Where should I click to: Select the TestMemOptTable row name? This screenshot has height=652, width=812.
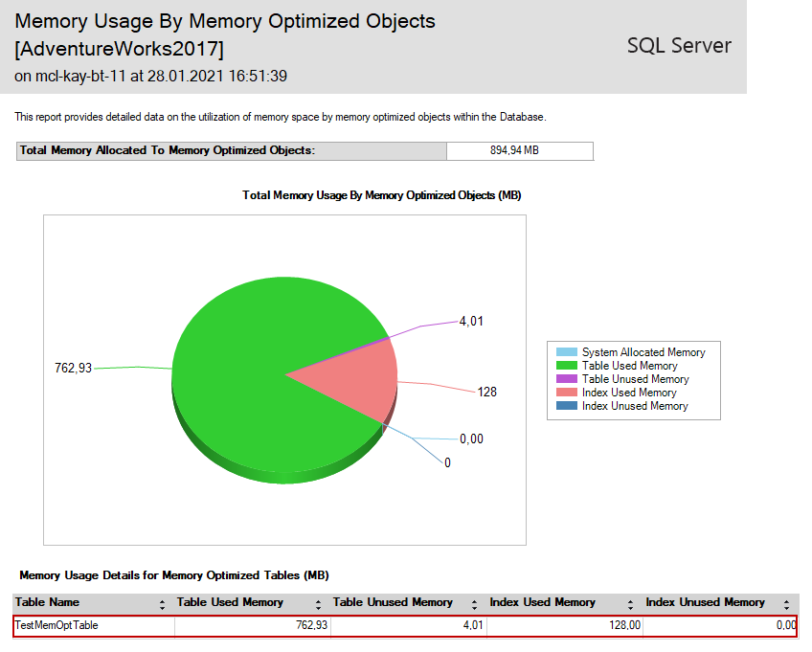coord(56,626)
